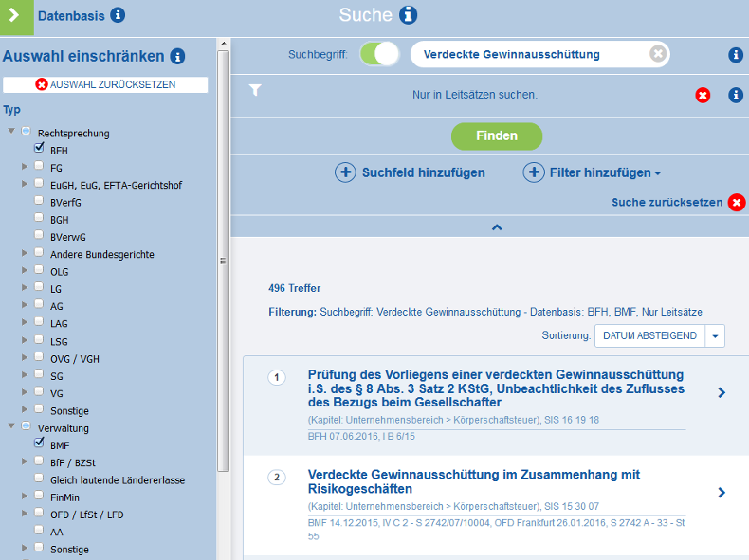
Task: Expand the OVG / VGH tree node
Action: click(25, 357)
